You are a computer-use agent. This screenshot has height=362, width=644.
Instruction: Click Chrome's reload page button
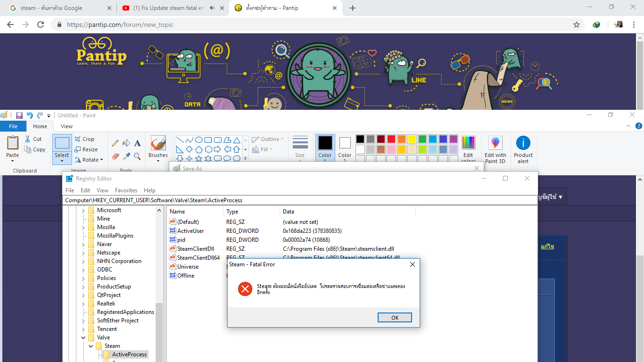tap(41, 25)
